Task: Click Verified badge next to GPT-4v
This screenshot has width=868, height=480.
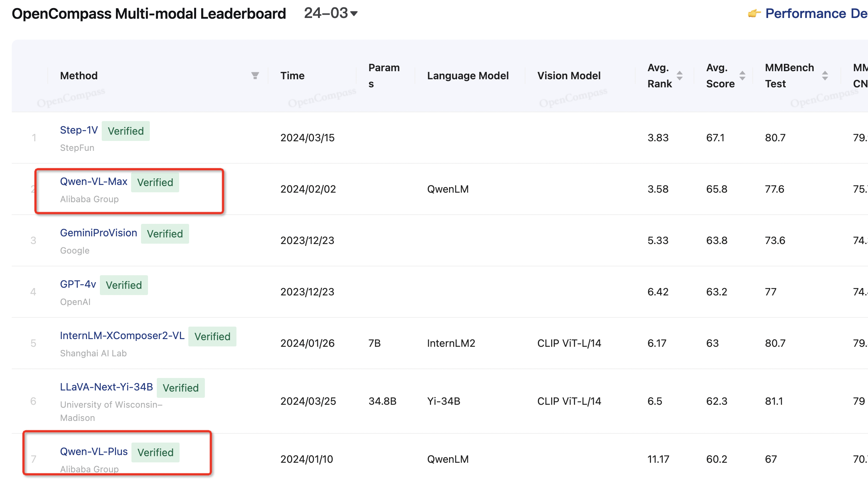Action: [124, 285]
